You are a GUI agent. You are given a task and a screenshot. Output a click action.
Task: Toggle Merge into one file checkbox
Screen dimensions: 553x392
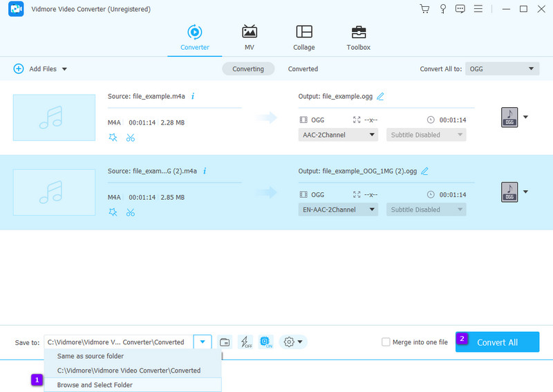click(x=386, y=342)
